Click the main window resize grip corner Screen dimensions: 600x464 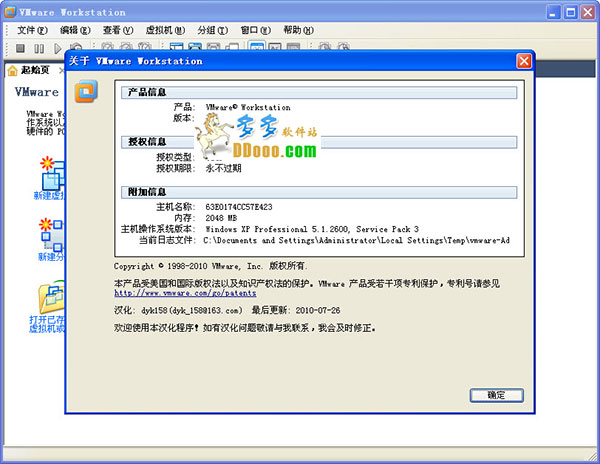(591, 456)
